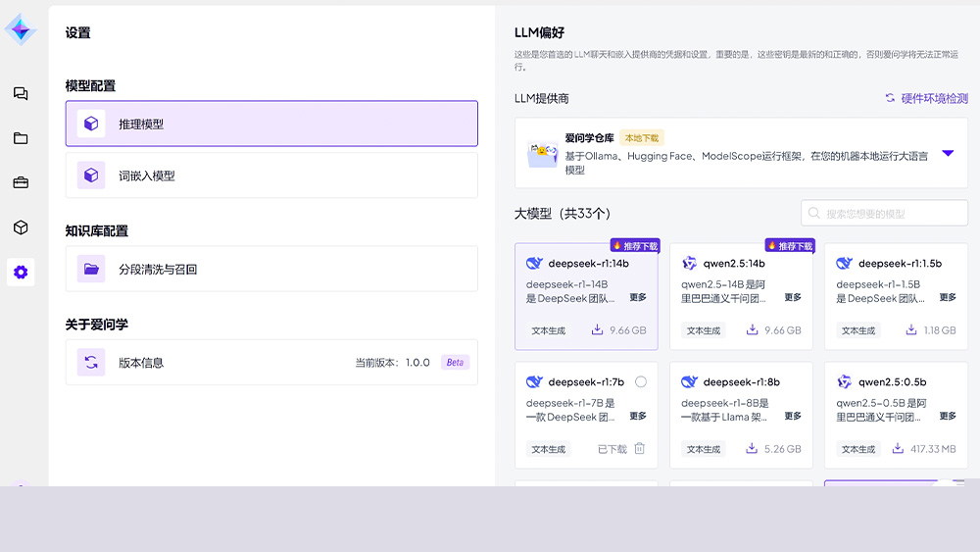
Task: Expand 更多 on deepseek-r1:14b description
Action: click(638, 297)
